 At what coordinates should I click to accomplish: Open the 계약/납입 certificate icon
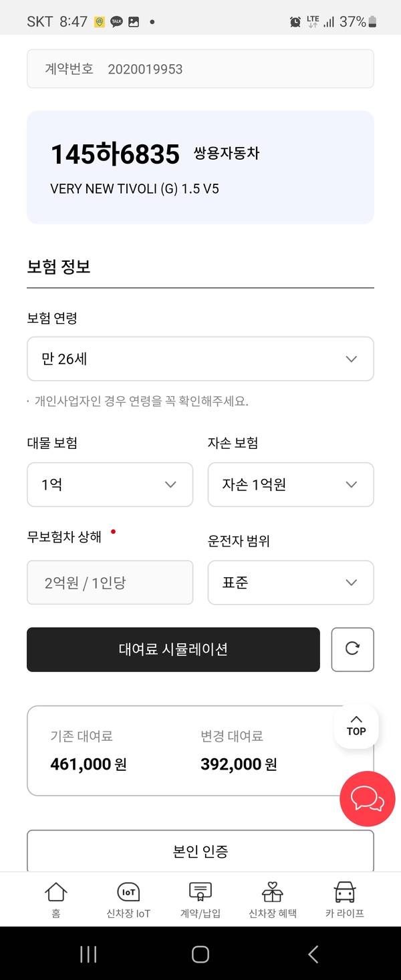pyautogui.click(x=200, y=899)
